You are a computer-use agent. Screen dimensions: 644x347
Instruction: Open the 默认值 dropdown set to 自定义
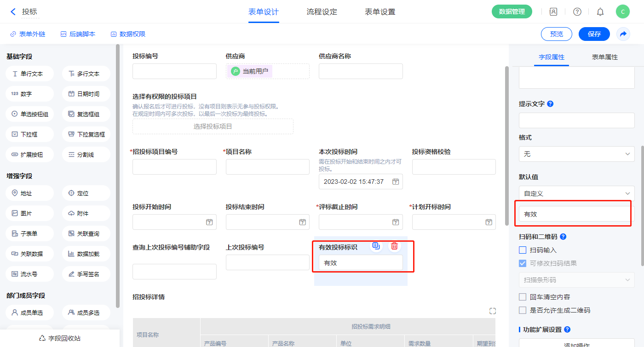[x=576, y=193]
